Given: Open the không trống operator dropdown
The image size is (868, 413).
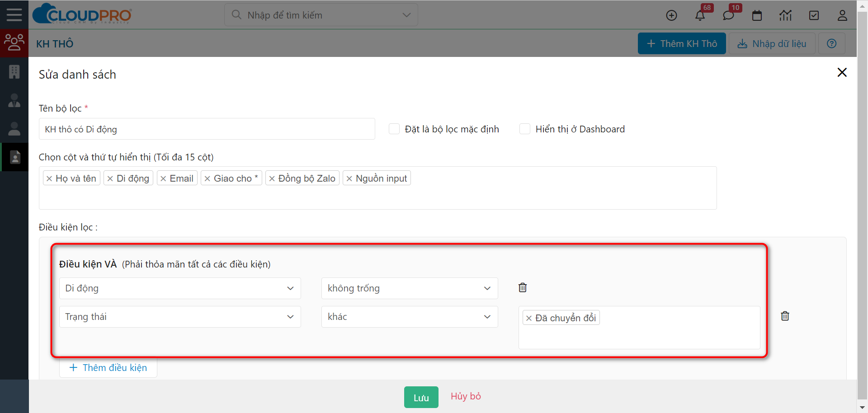Looking at the screenshot, I should point(410,288).
